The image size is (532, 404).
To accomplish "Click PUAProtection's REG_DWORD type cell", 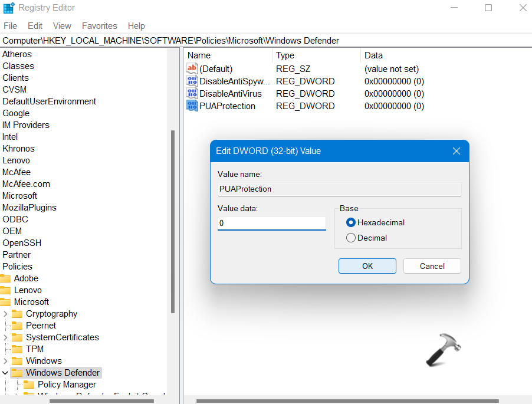I will tap(306, 106).
